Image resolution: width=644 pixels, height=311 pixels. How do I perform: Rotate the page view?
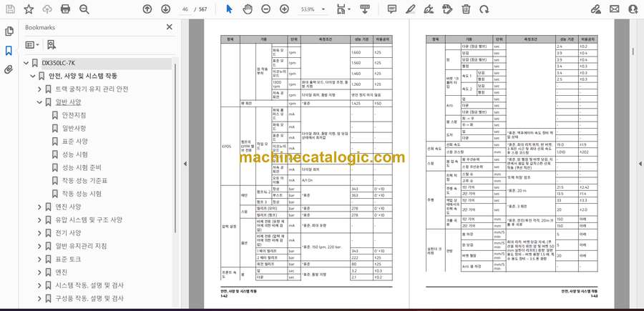484,9
